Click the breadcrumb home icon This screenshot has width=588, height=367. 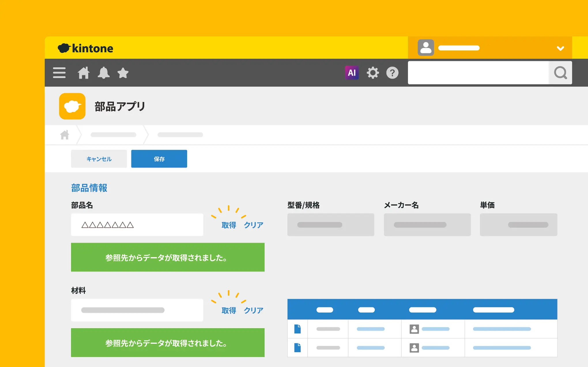click(x=65, y=135)
